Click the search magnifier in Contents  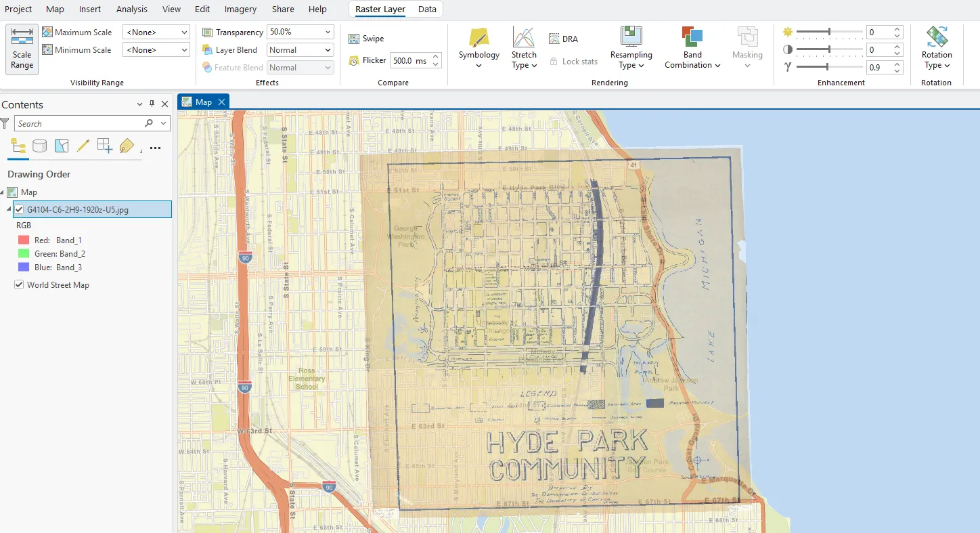(x=149, y=123)
